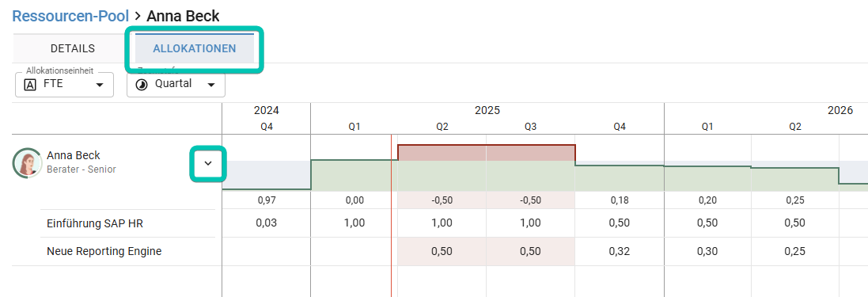Click the Anna Beck name label
This screenshot has width=868, height=297.
click(74, 156)
